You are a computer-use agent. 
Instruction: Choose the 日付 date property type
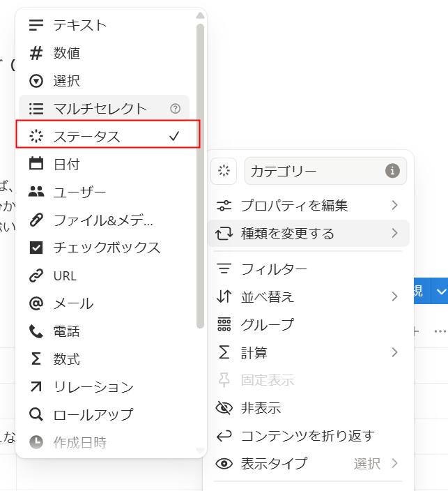click(67, 164)
